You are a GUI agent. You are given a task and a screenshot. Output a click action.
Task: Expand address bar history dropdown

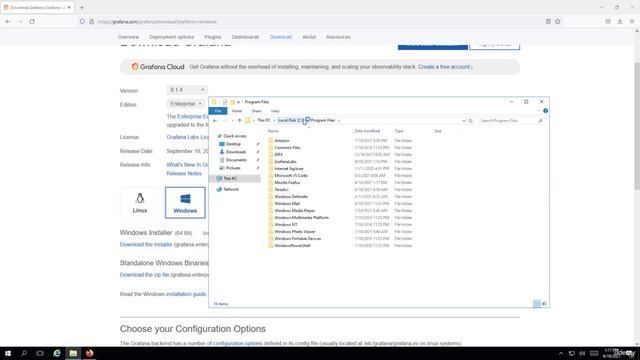pyautogui.click(x=463, y=121)
